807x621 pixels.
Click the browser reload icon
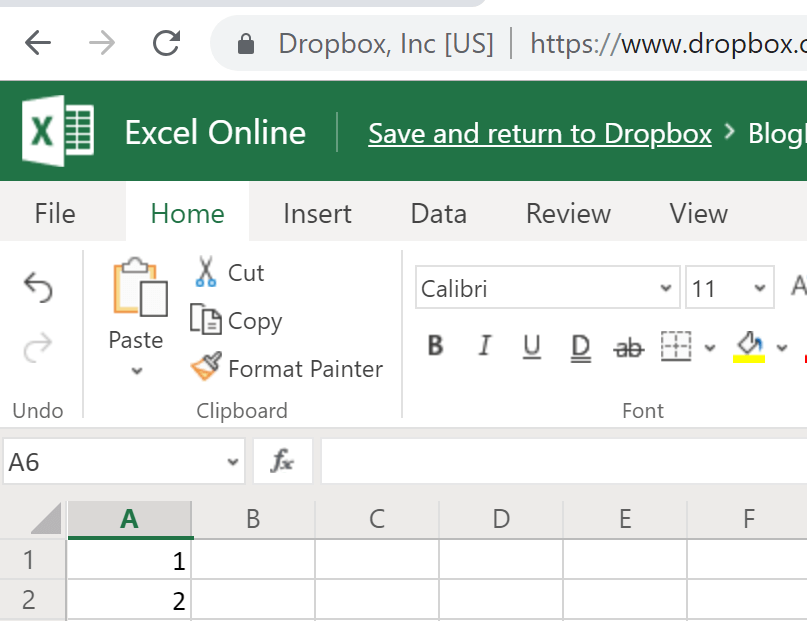pyautogui.click(x=166, y=43)
